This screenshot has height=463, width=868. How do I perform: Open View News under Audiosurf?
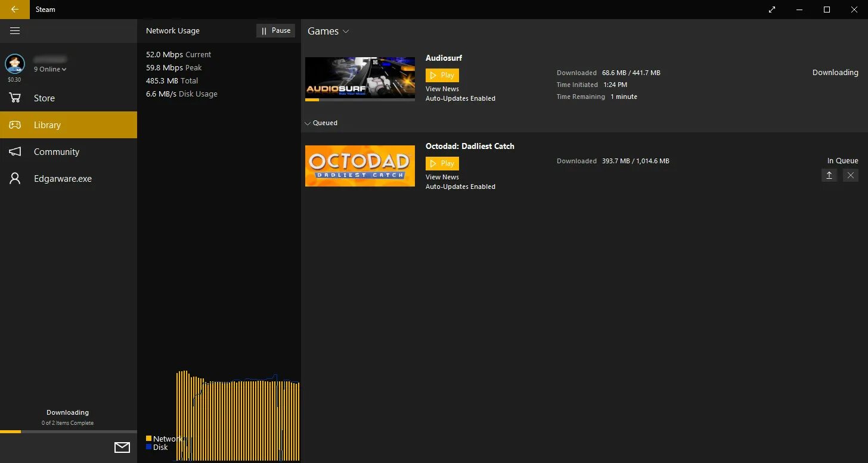tap(442, 89)
